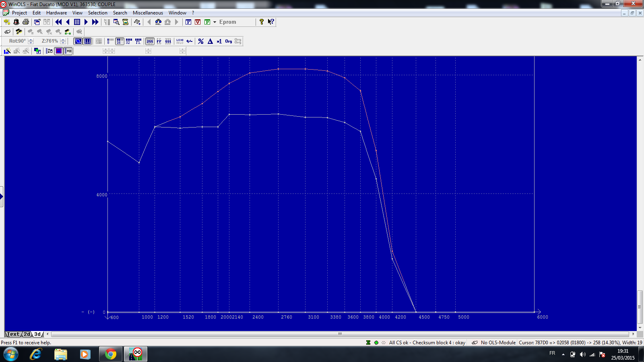This screenshot has height=362, width=644.
Task: Open the Project menu
Action: [x=19, y=13]
